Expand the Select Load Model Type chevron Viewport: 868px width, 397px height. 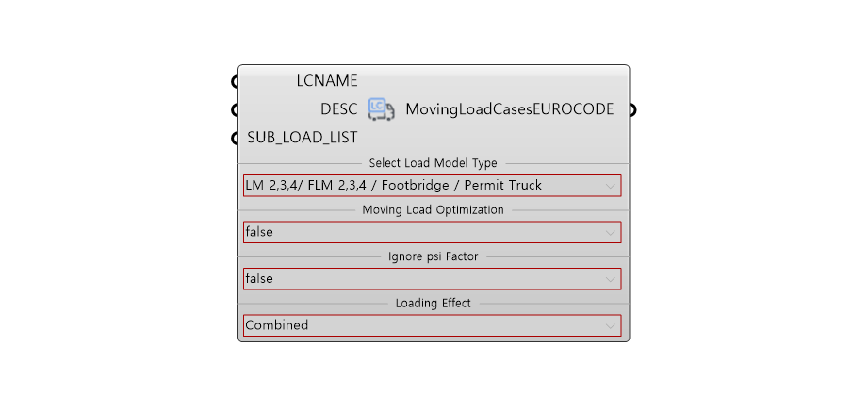pos(610,186)
